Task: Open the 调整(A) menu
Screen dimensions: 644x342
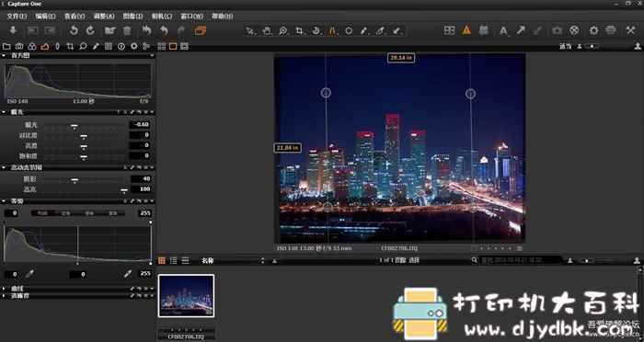Action: 104,16
